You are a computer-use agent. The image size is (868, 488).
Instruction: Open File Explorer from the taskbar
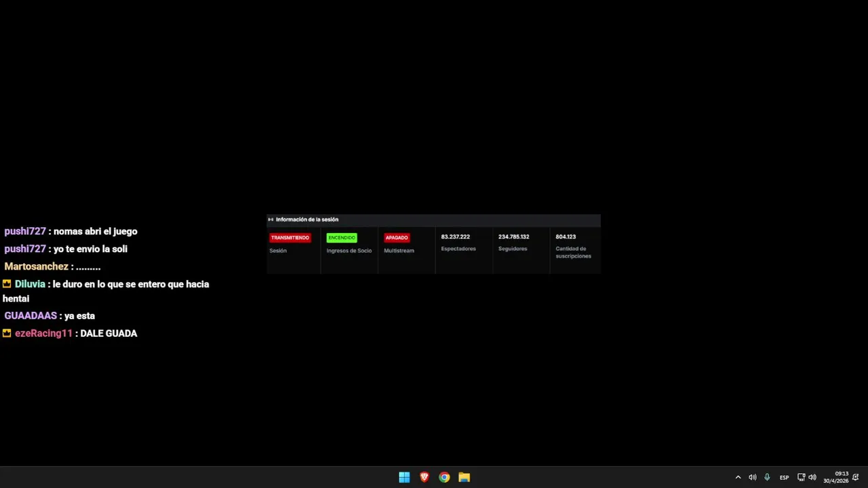pyautogui.click(x=464, y=477)
